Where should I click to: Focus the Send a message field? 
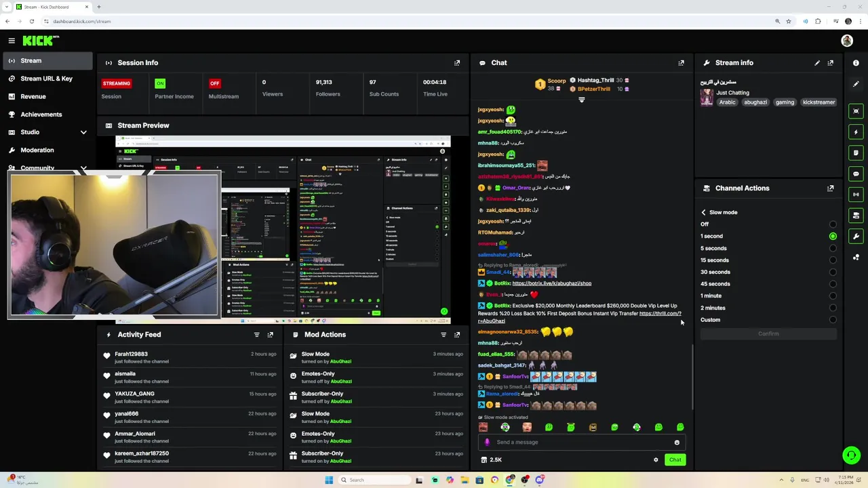[x=583, y=443]
